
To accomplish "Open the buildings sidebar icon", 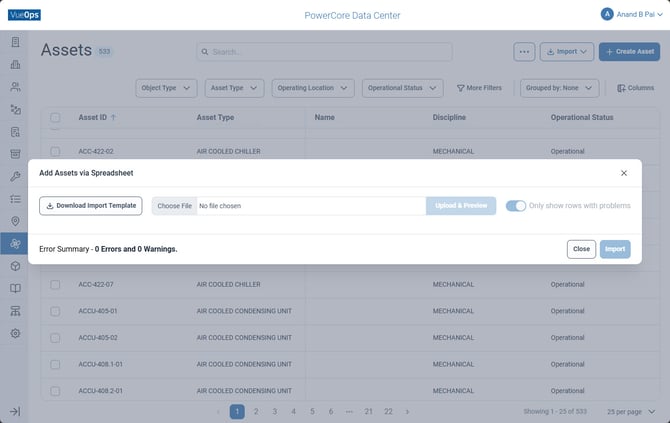I will (15, 65).
